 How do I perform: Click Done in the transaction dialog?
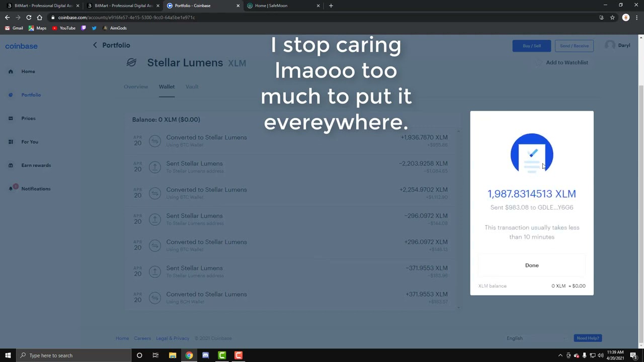(x=532, y=265)
